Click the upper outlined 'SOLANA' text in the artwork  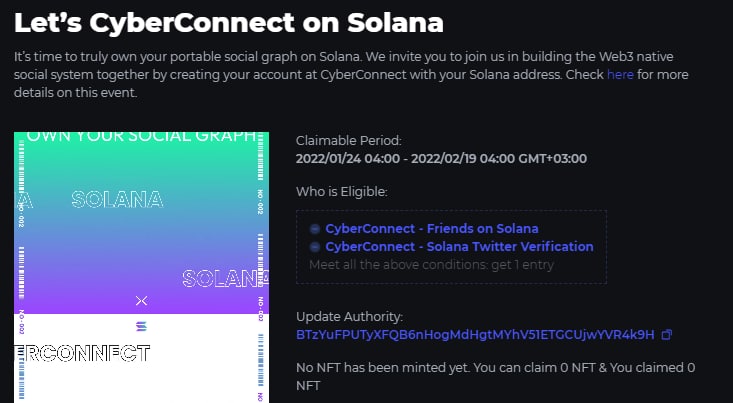(118, 200)
